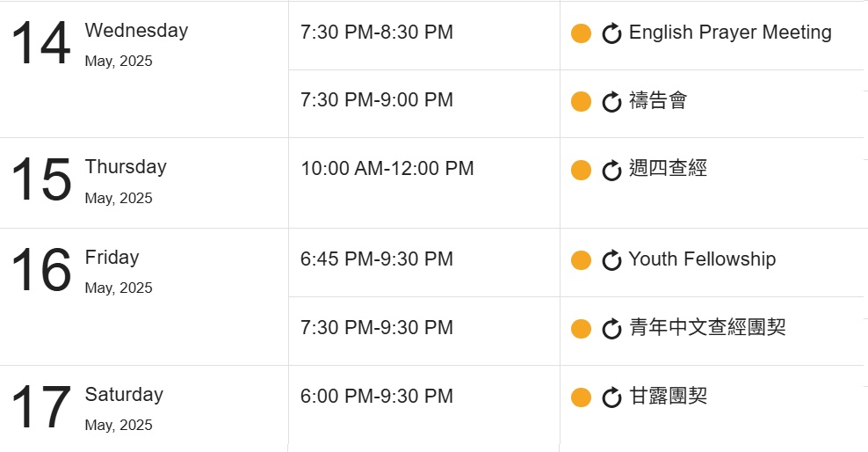868x452 pixels.
Task: Open the English Prayer Meeting event
Action: click(730, 33)
